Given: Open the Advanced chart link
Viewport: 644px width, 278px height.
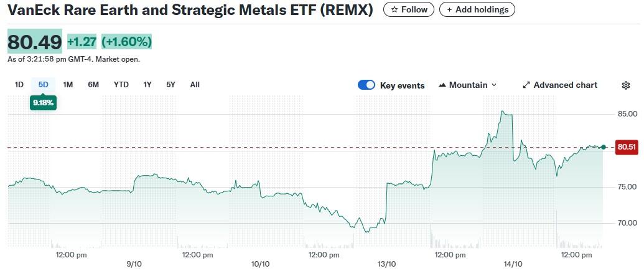Looking at the screenshot, I should click(565, 85).
